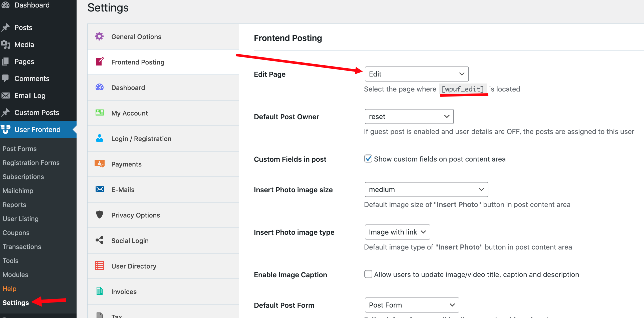The image size is (644, 318).
Task: Click the Media icon in sidebar
Action: (6, 44)
